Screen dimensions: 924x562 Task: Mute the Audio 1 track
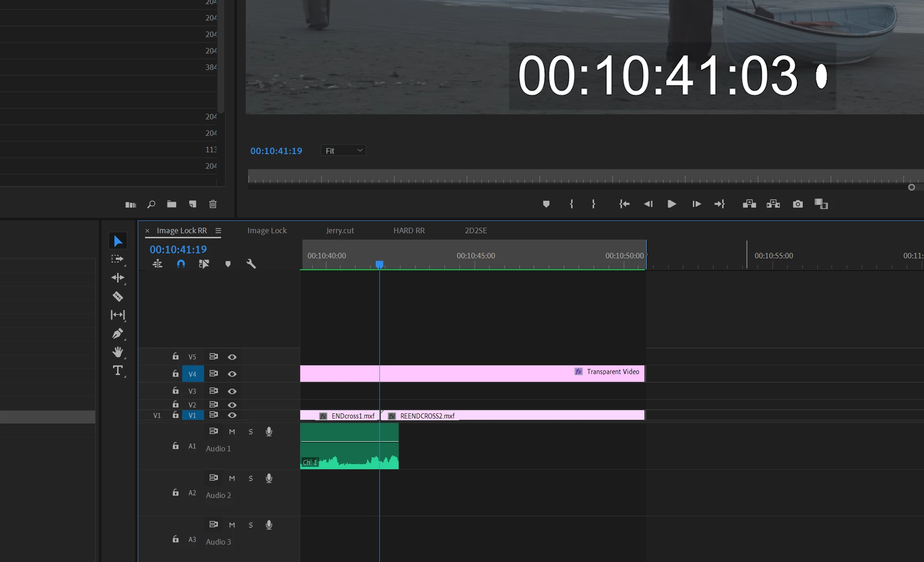tap(232, 432)
